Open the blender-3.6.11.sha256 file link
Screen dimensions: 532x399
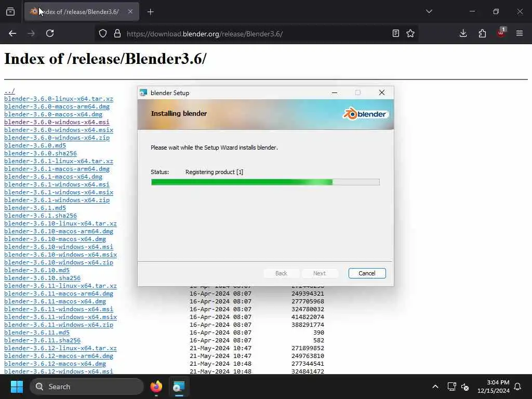coord(42,340)
